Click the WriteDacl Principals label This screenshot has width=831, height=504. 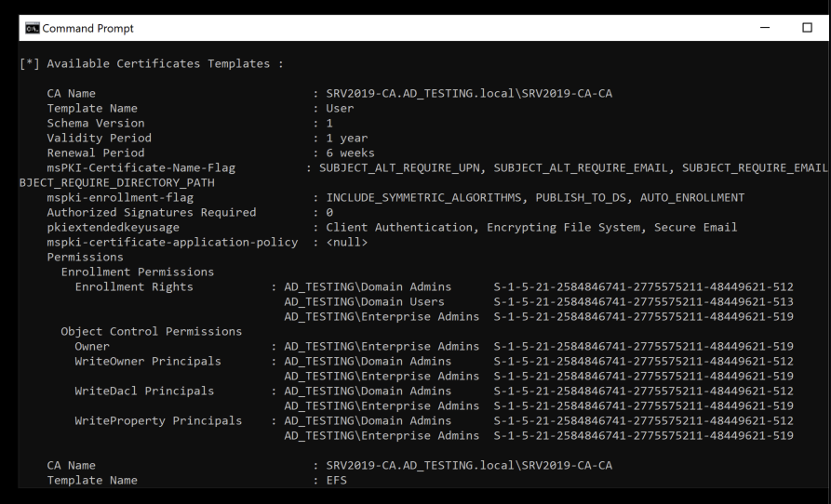pyautogui.click(x=144, y=391)
